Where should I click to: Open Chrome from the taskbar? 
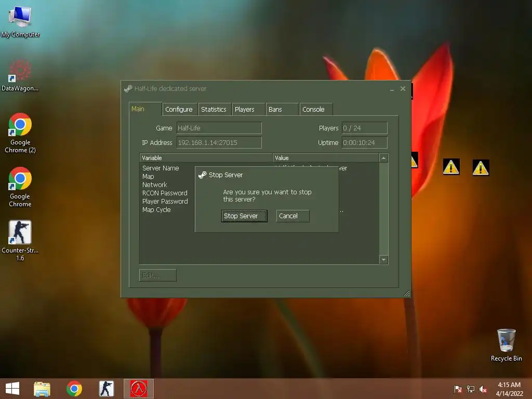point(74,389)
